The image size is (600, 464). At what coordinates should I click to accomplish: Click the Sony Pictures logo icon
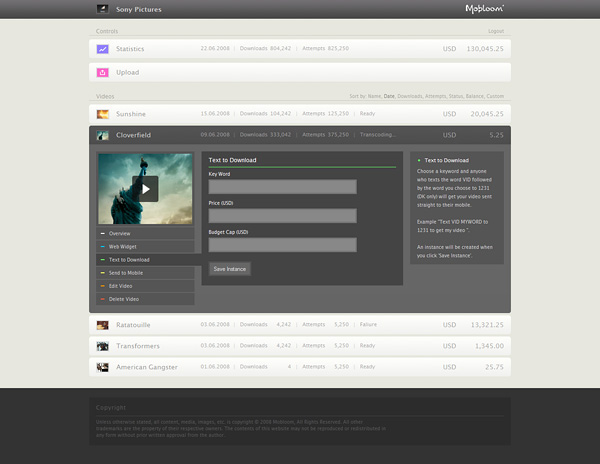click(103, 9)
